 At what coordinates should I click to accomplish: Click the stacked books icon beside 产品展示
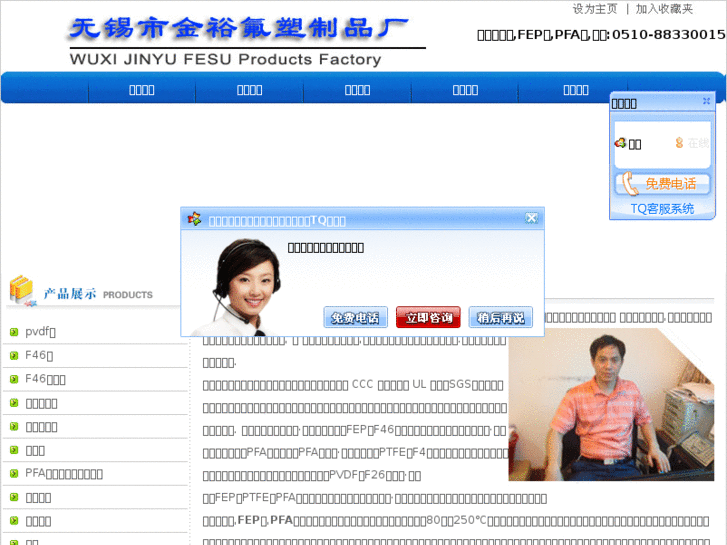pyautogui.click(x=22, y=290)
